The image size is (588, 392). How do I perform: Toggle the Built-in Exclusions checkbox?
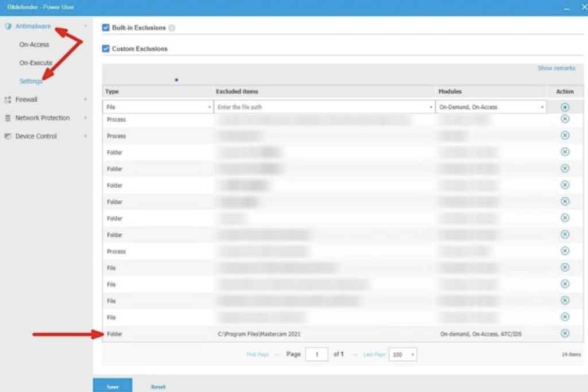point(106,28)
